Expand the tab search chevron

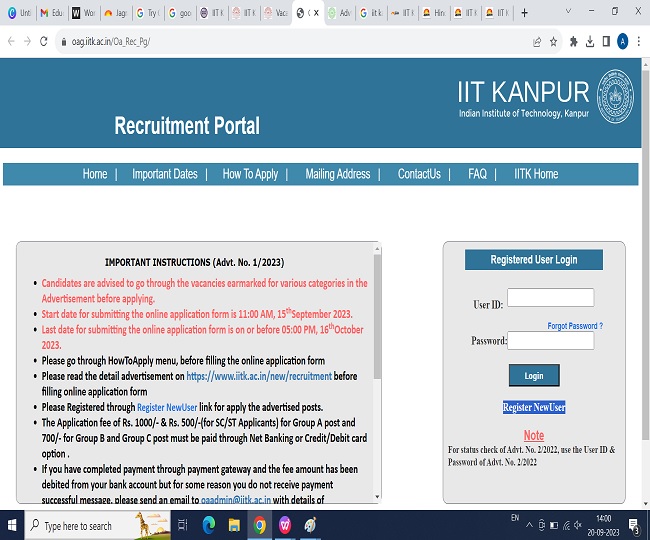(568, 11)
